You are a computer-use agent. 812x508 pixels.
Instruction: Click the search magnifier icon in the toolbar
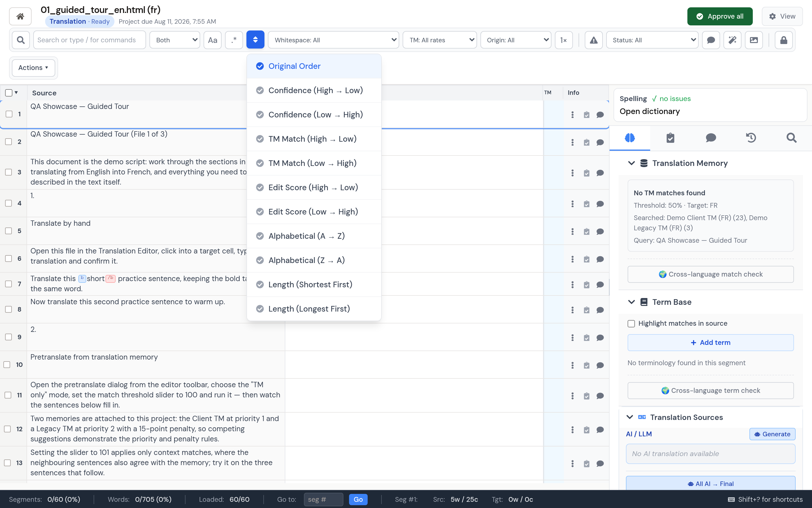[21, 40]
